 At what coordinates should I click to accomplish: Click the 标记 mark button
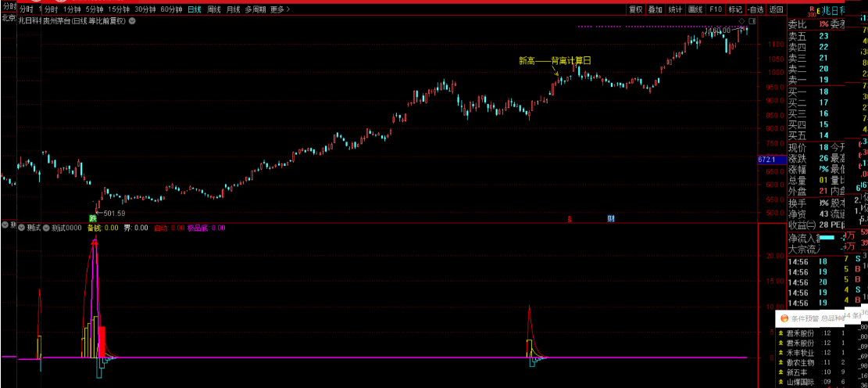[x=734, y=9]
